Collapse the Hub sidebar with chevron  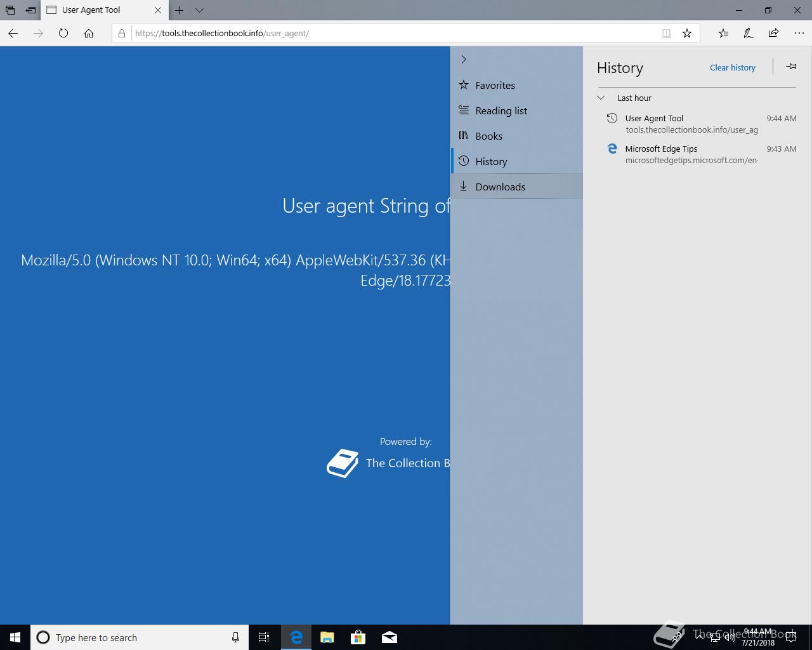[464, 59]
